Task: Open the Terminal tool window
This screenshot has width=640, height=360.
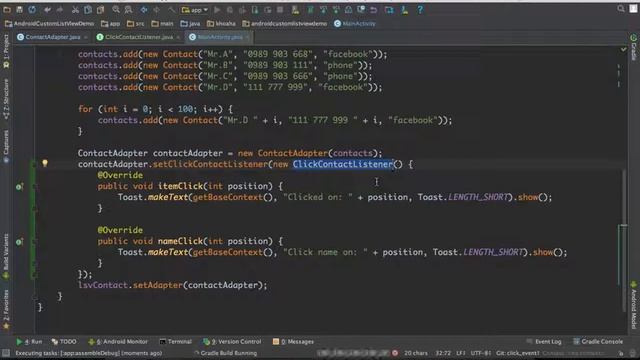Action: coord(176,342)
